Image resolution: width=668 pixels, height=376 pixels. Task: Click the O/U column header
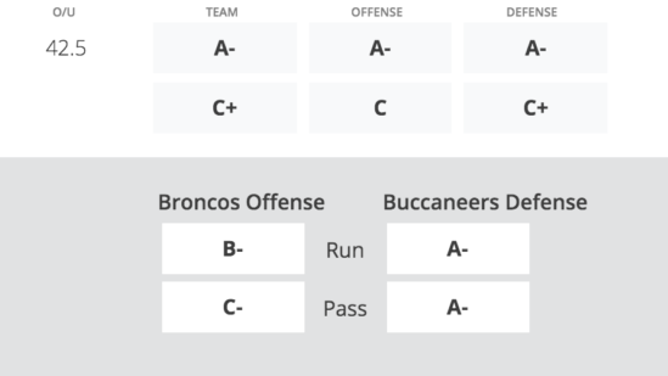(64, 12)
